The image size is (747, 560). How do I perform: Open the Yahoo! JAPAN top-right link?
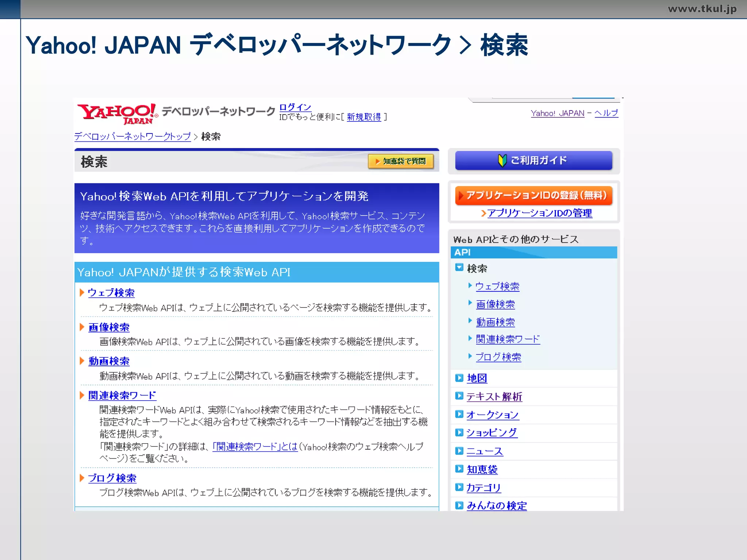click(x=557, y=113)
